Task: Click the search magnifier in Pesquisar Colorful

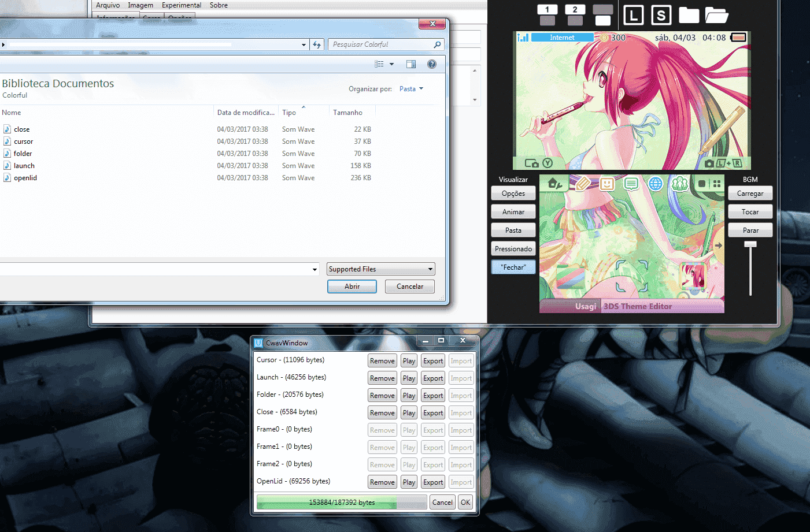Action: tap(437, 44)
